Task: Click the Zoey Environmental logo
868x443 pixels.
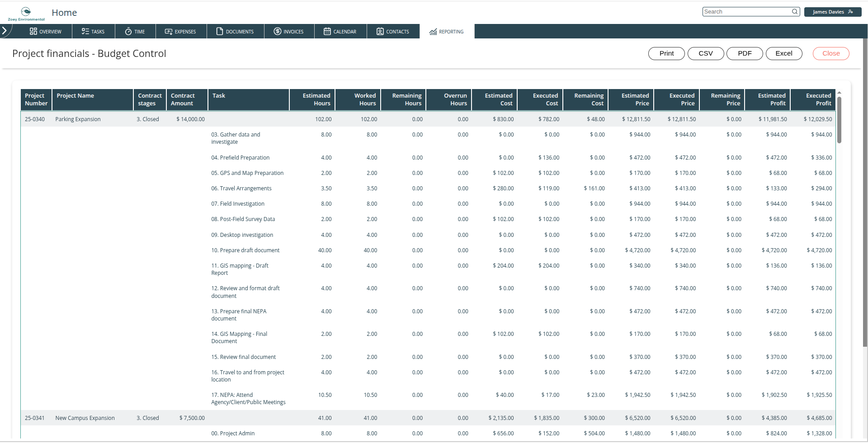Action: pyautogui.click(x=26, y=14)
